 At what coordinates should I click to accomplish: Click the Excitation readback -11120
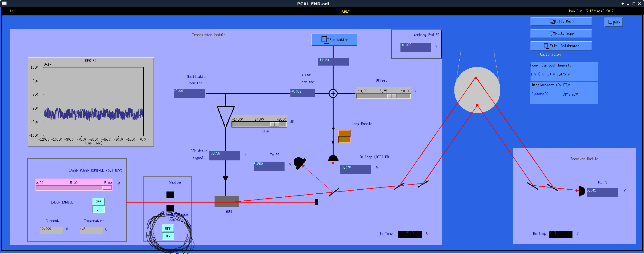pos(333,62)
